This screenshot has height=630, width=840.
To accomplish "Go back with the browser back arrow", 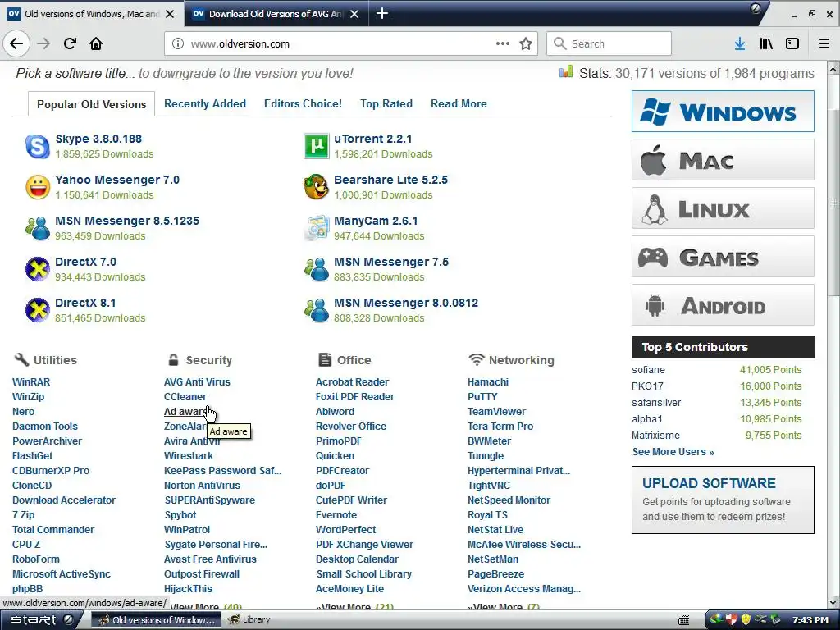I will pyautogui.click(x=16, y=43).
